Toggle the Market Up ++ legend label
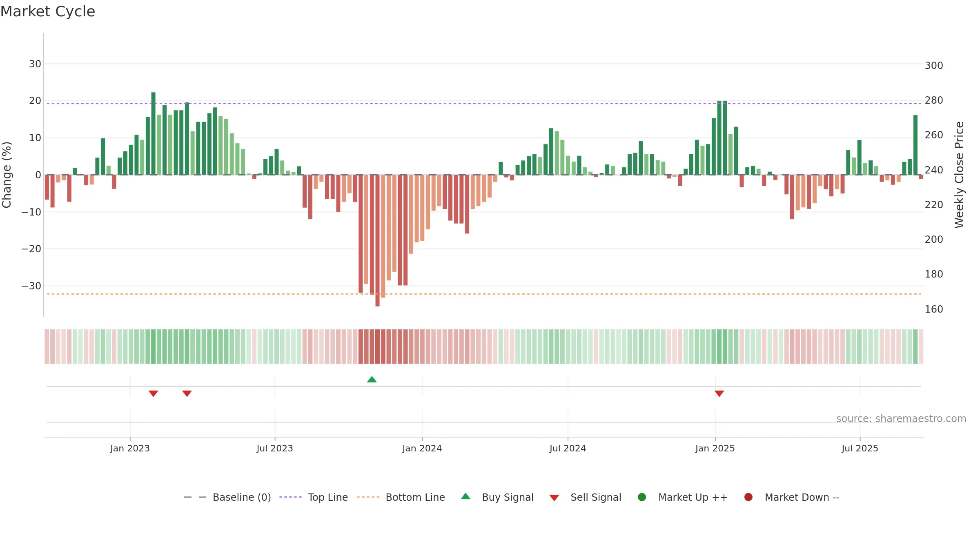980x551 pixels. (x=693, y=497)
